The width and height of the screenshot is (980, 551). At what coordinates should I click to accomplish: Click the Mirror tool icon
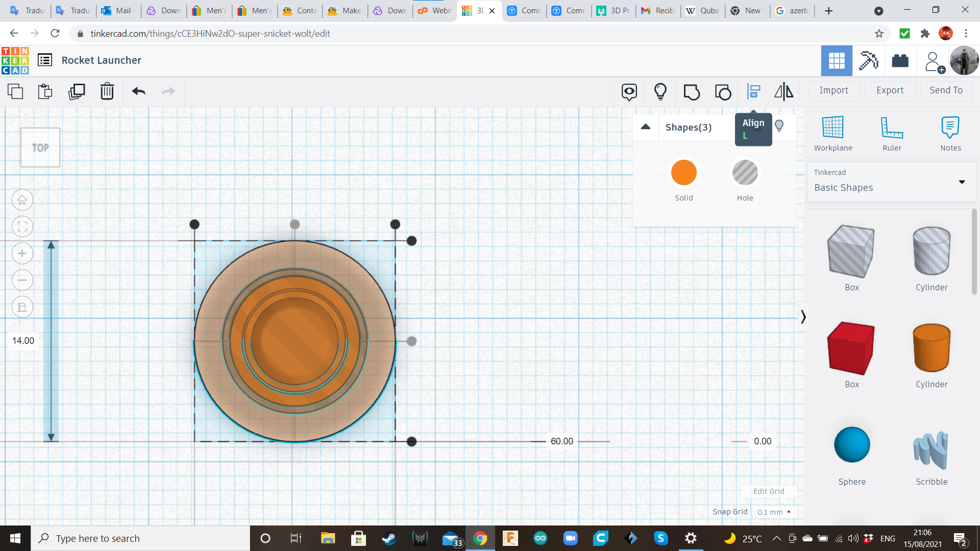[x=783, y=92]
